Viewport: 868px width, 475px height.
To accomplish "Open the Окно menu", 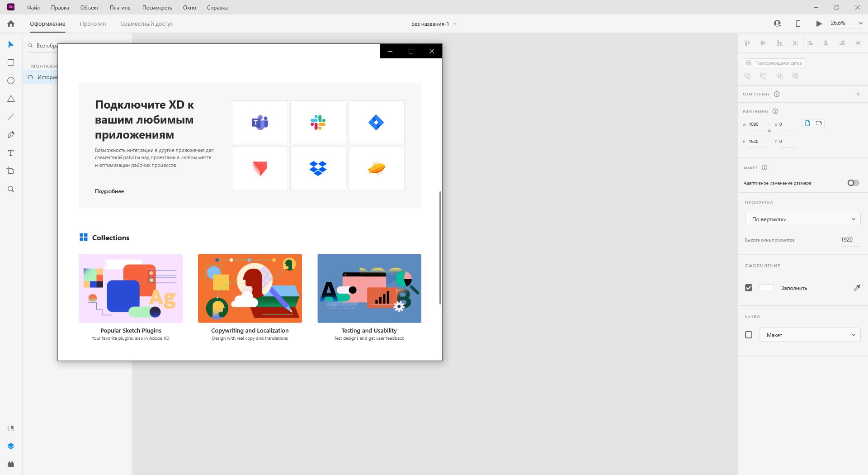I will click(x=189, y=8).
